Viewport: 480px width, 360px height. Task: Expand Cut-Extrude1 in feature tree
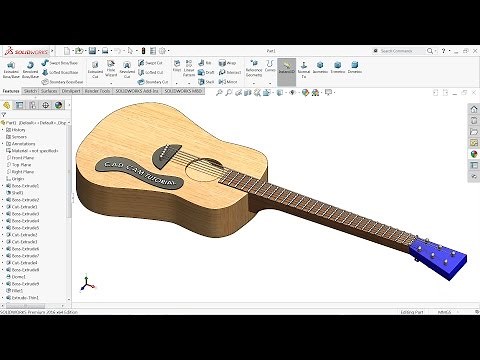coord(3,207)
